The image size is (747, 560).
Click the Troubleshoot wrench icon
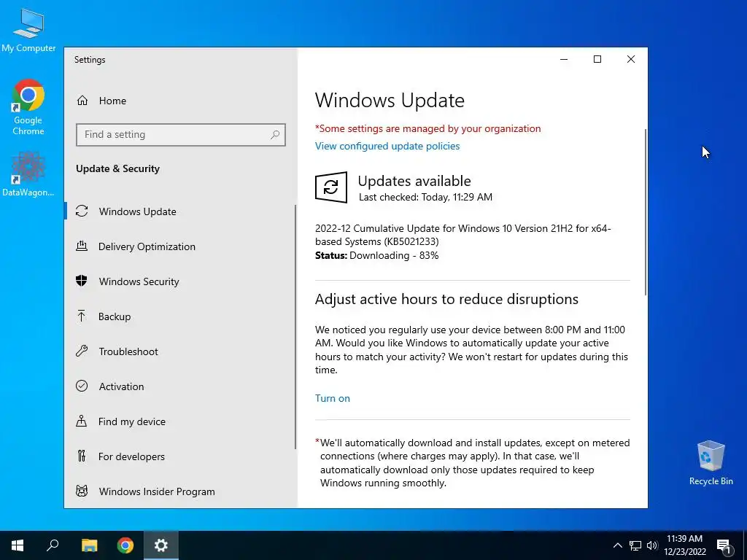tap(82, 351)
